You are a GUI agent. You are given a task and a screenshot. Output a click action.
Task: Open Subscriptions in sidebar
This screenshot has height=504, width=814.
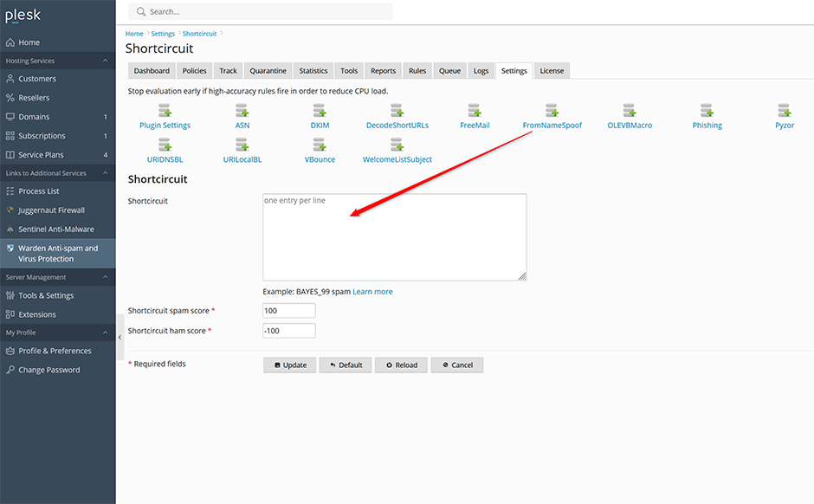pyautogui.click(x=58, y=135)
